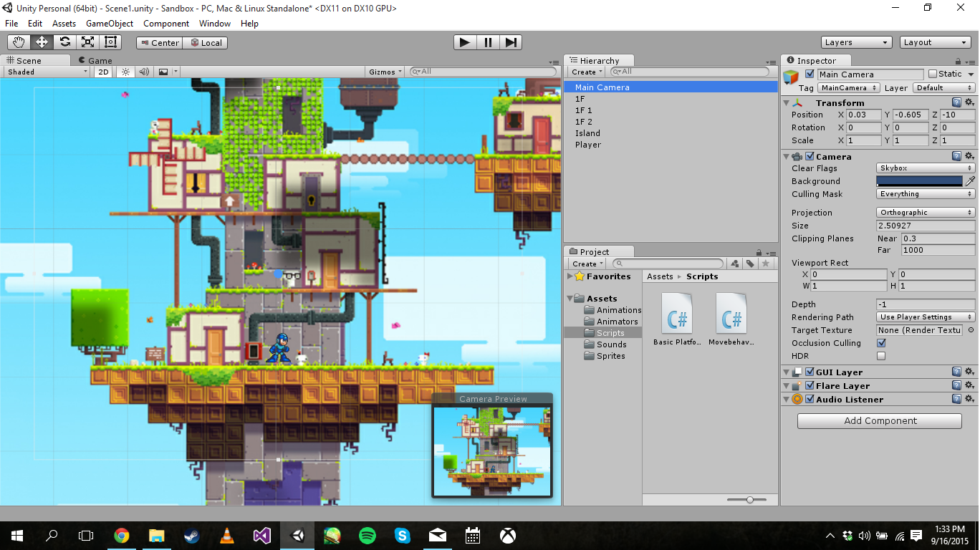Toggle Scene view lighting icon

tap(125, 72)
